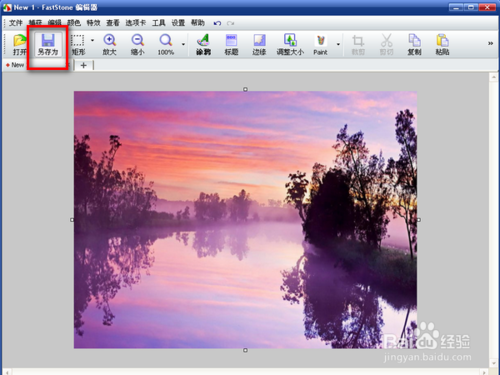This screenshot has height=375, width=500.
Task: Click the top center resize handle
Action: [245, 89]
